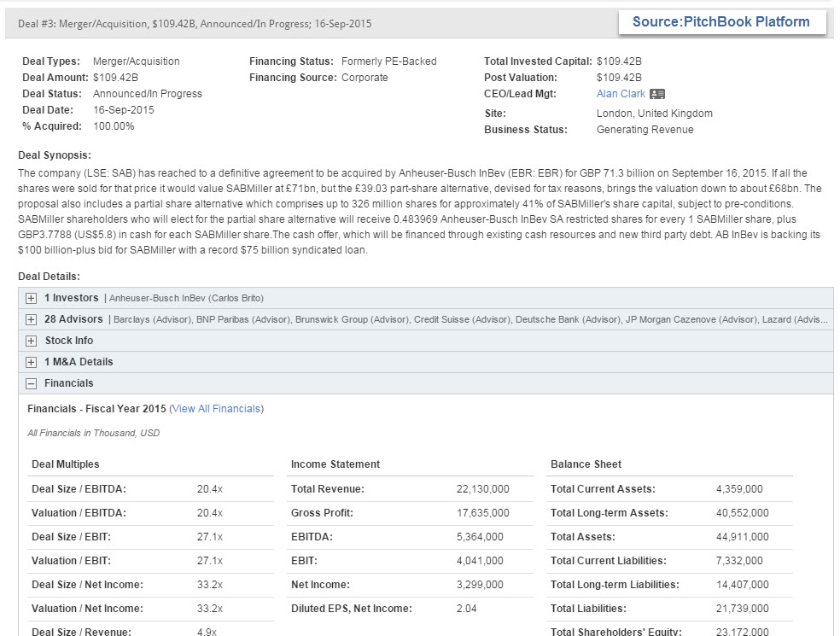Click the Financials - Fiscal Year 2015 heading
Image resolution: width=840 pixels, height=636 pixels.
(96, 409)
